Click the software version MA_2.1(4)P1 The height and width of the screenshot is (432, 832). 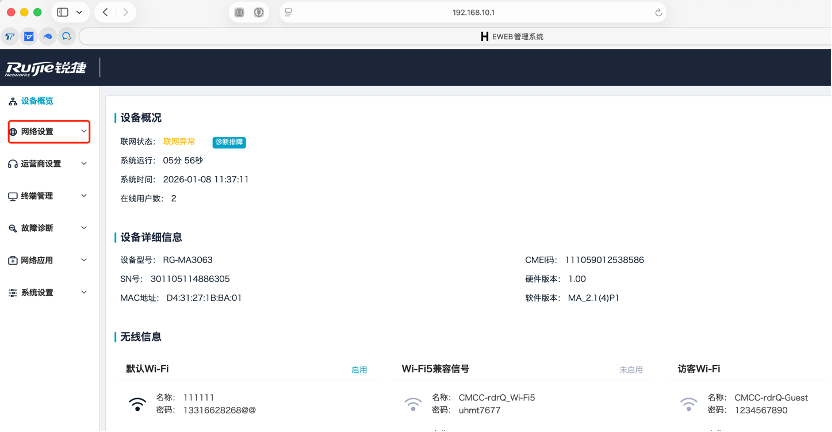pyautogui.click(x=594, y=298)
